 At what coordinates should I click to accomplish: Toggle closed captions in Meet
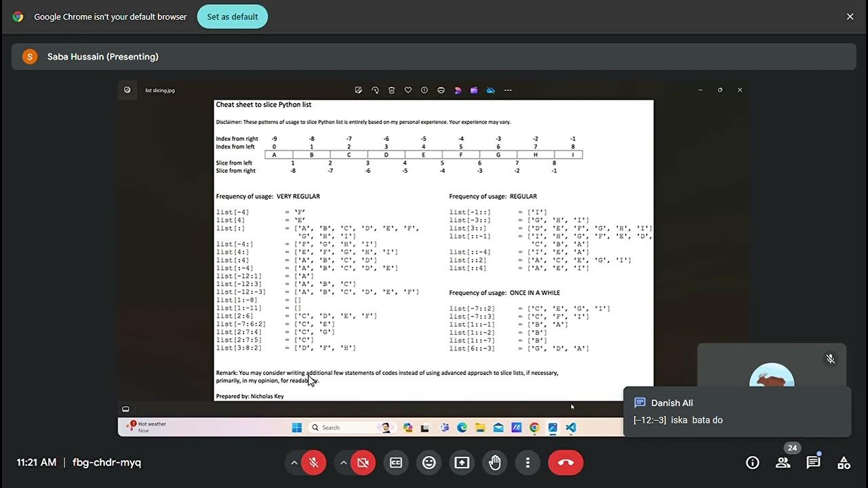pos(396,462)
